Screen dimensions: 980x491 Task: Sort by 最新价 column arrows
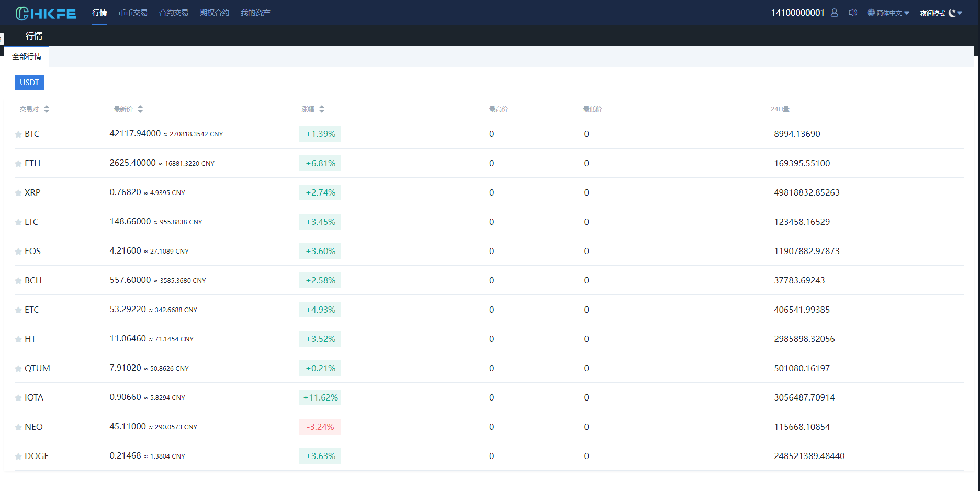pyautogui.click(x=140, y=109)
